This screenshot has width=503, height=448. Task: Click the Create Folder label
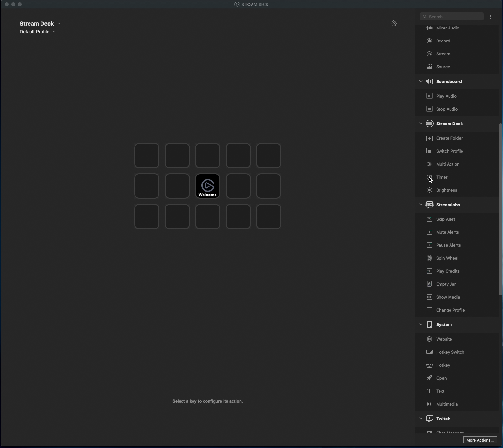click(x=450, y=138)
